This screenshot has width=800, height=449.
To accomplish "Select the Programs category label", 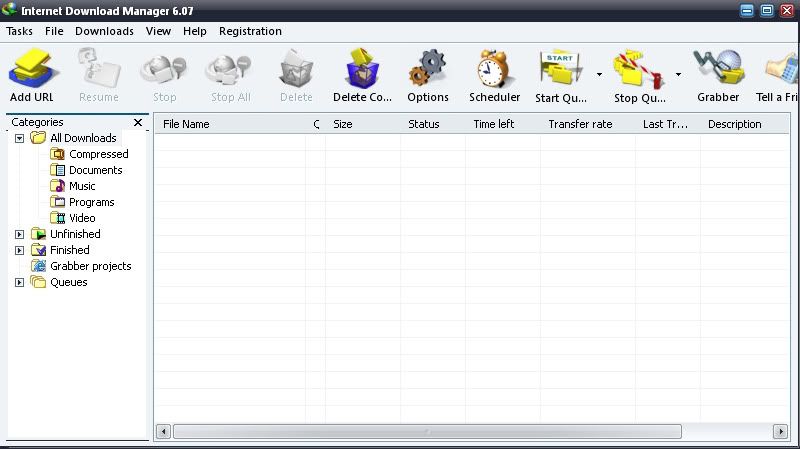I will 91,202.
